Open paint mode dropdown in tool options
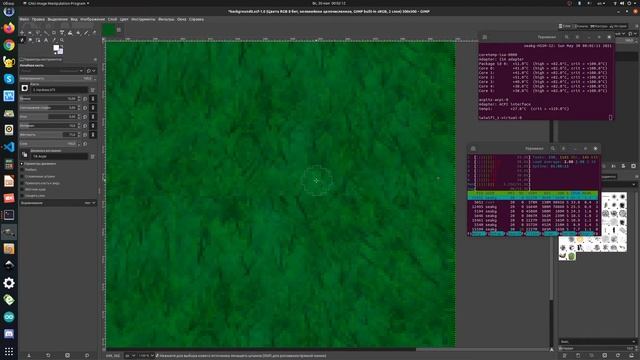 point(51,71)
